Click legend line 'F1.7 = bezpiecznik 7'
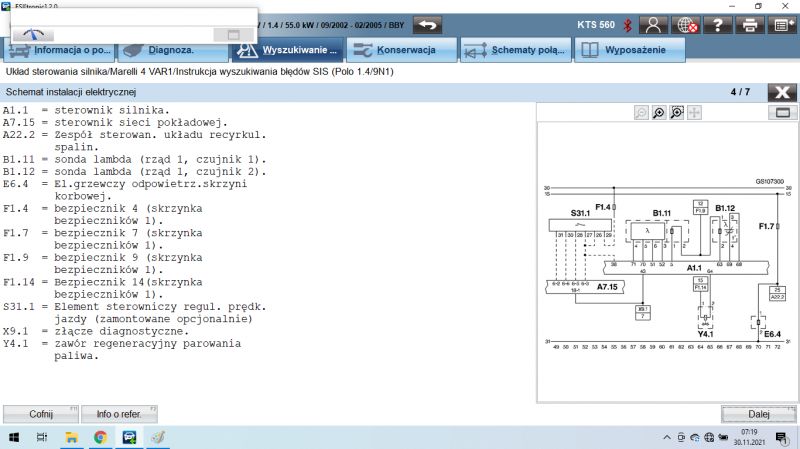 pyautogui.click(x=103, y=233)
